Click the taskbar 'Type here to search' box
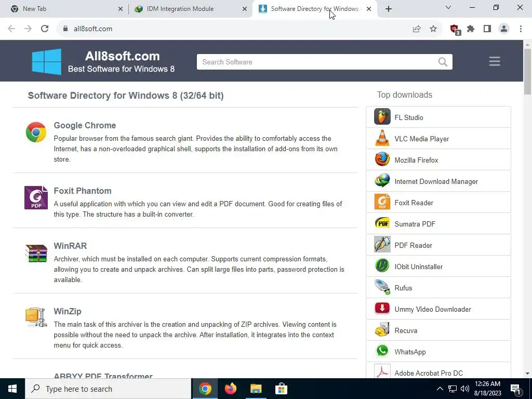Viewport: 532px width, 399px height. pos(108,389)
